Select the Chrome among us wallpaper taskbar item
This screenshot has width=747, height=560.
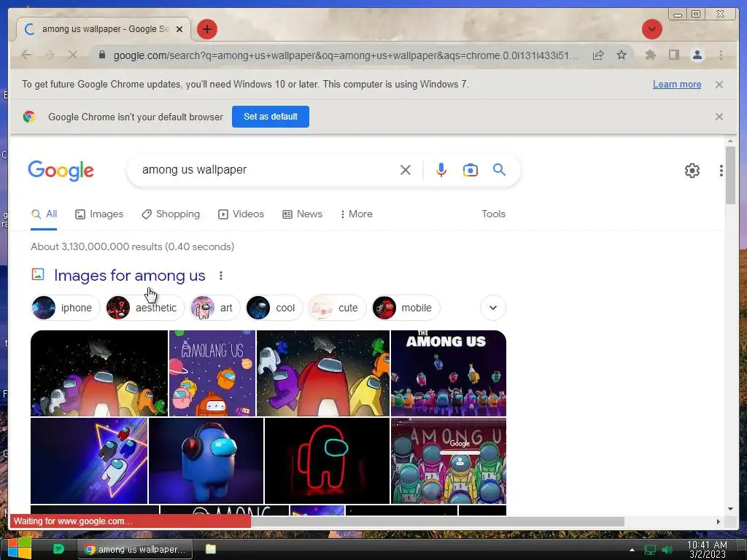135,549
